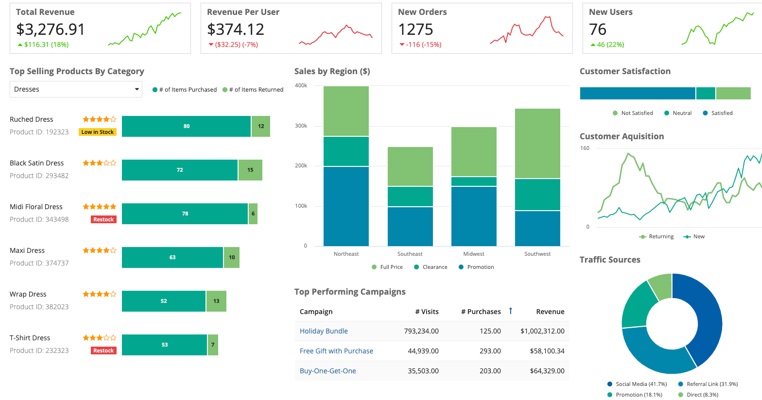The image size is (762, 400).
Task: Click the Social Media legend color dot
Action: (609, 384)
